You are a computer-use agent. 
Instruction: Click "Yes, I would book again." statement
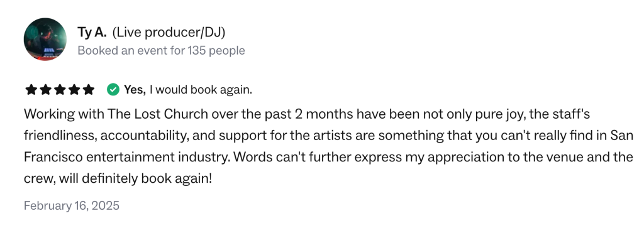click(188, 89)
